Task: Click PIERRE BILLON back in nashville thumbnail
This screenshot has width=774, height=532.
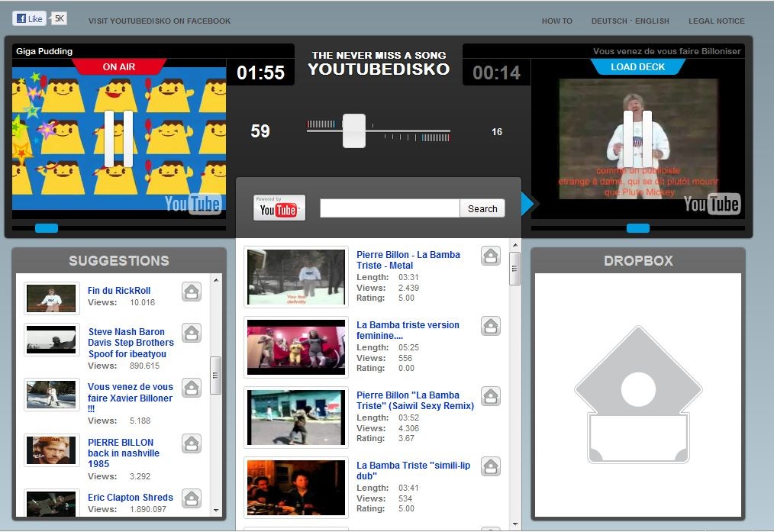Action: [x=51, y=450]
